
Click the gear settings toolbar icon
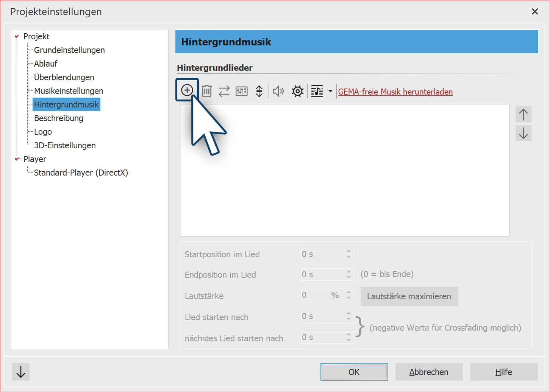[x=298, y=91]
